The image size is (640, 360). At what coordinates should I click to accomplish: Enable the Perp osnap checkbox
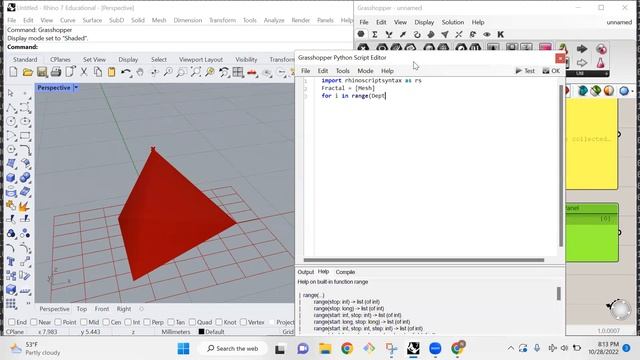point(147,322)
